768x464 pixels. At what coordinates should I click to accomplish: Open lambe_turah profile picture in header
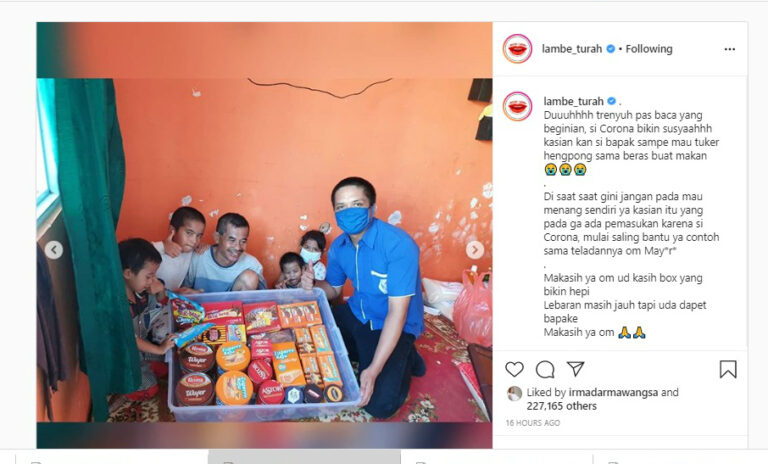coord(517,49)
